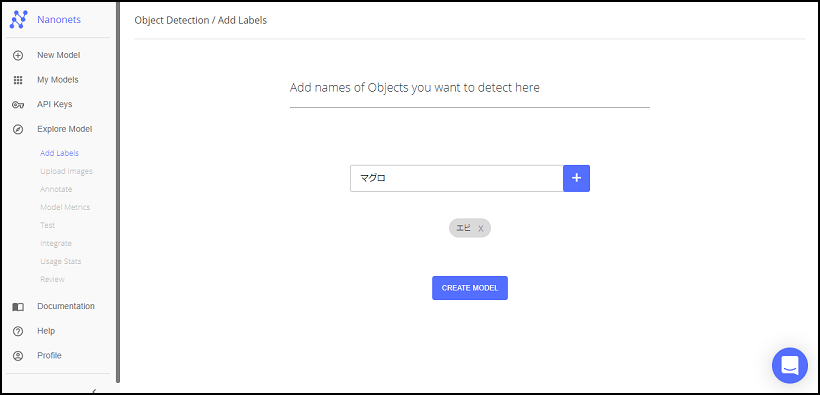The image size is (820, 395).
Task: Focus the label name input field
Action: tap(457, 178)
